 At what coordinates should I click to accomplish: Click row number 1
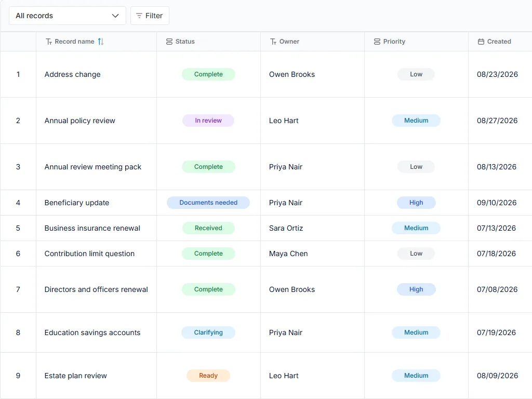click(x=18, y=74)
